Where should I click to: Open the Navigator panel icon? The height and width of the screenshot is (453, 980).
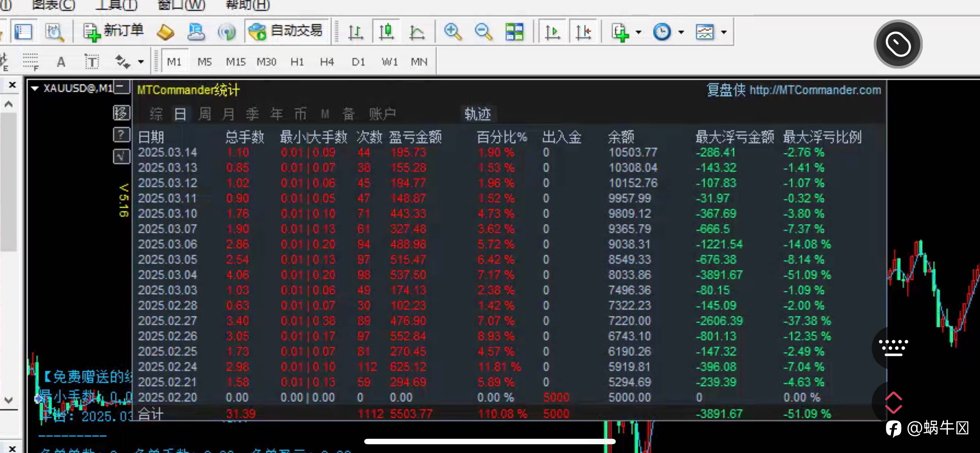point(196,32)
